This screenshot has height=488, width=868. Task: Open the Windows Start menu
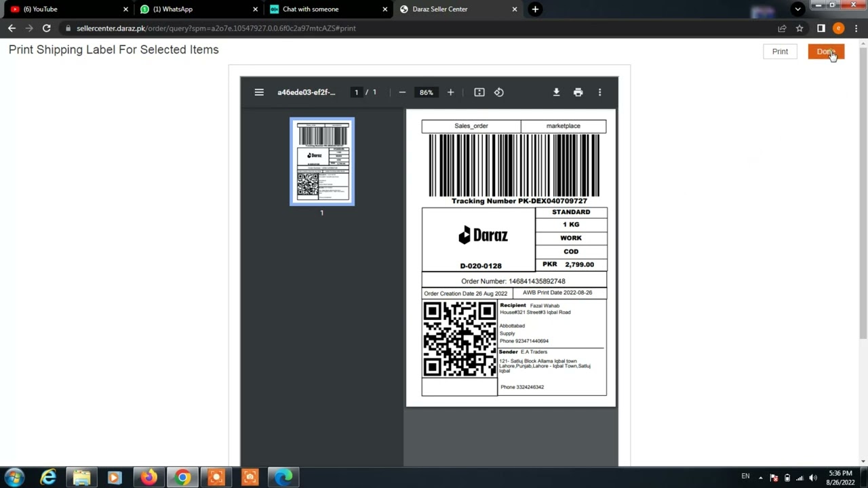coord(14,477)
